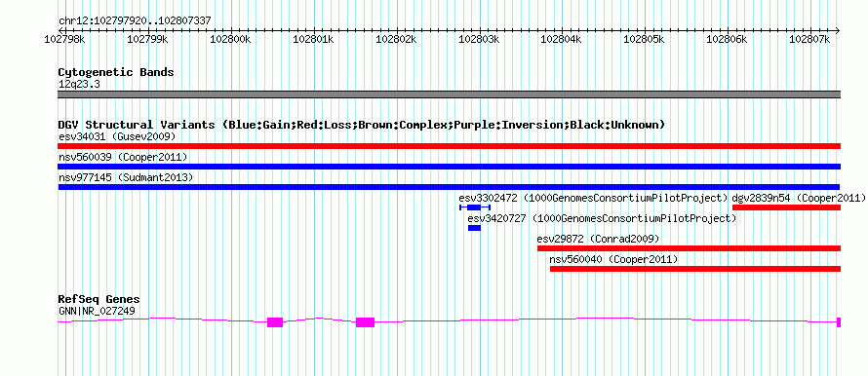
Task: Click the 102807k ruler tick label
Action: click(809, 39)
